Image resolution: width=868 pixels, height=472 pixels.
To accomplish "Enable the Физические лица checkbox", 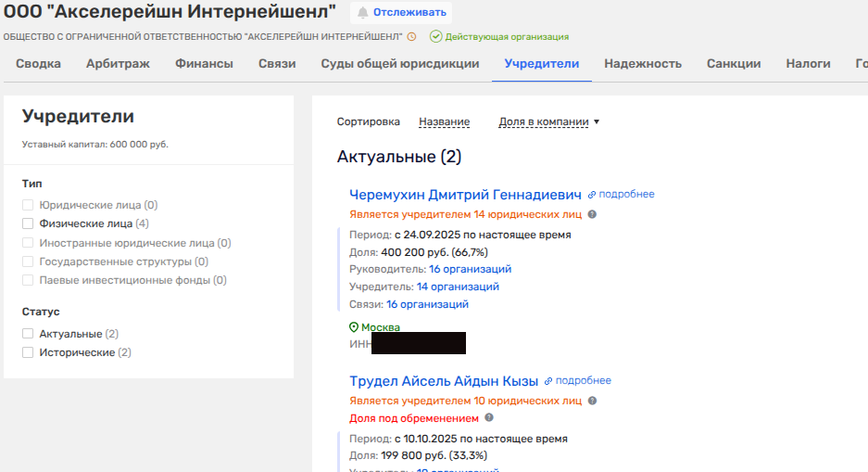I will coord(28,223).
